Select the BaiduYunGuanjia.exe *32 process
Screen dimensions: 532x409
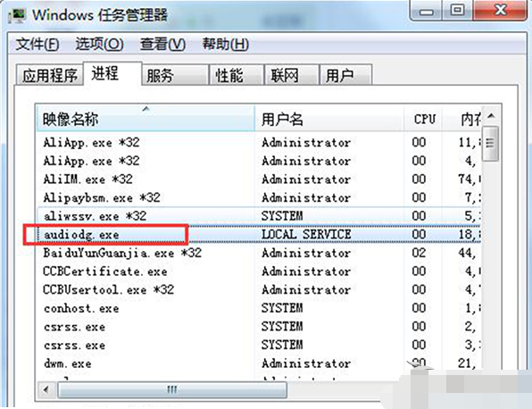coord(259,253)
